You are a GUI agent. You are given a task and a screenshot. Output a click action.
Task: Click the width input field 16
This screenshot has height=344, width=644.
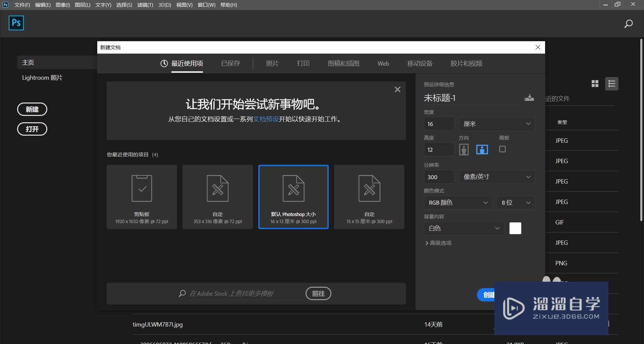coord(439,124)
